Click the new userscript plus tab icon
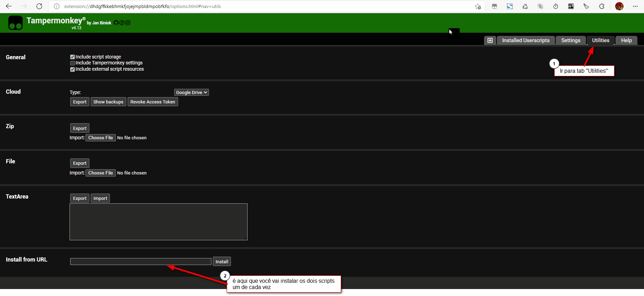644x296 pixels. pos(490,40)
